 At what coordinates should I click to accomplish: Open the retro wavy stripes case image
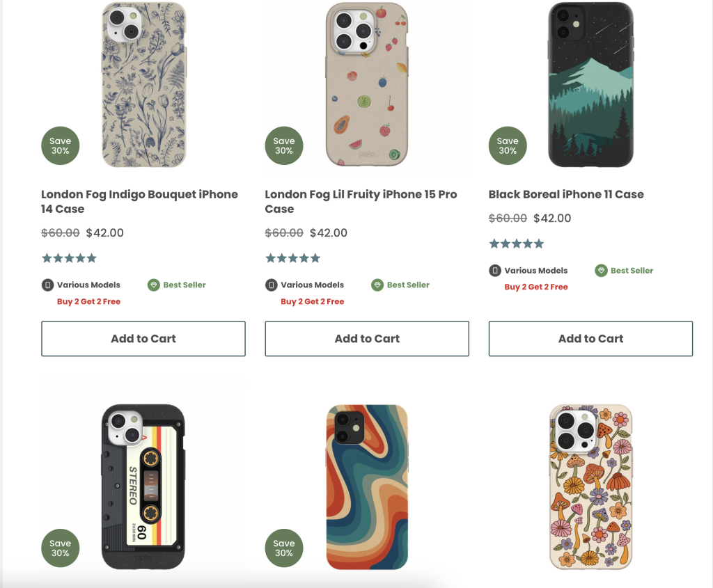[367, 486]
